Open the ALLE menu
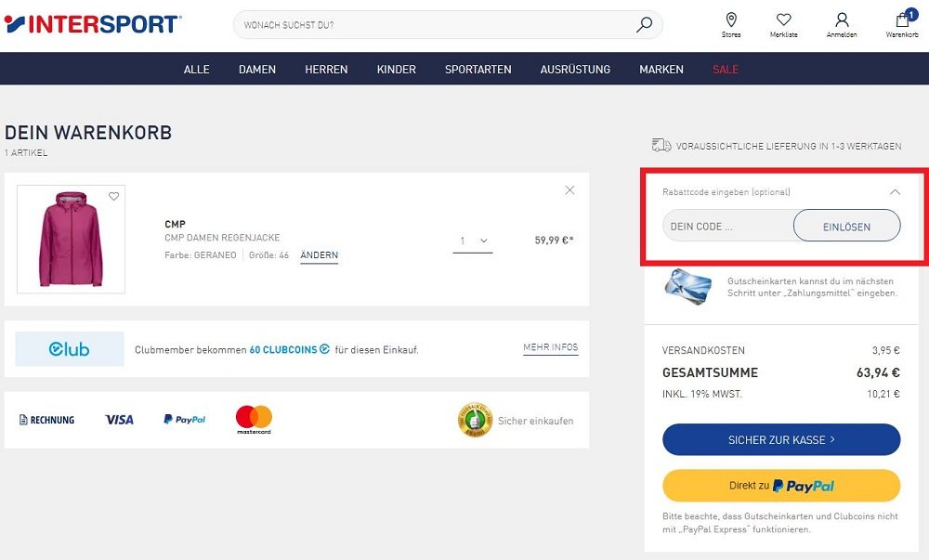The width and height of the screenshot is (929, 560). tap(196, 70)
